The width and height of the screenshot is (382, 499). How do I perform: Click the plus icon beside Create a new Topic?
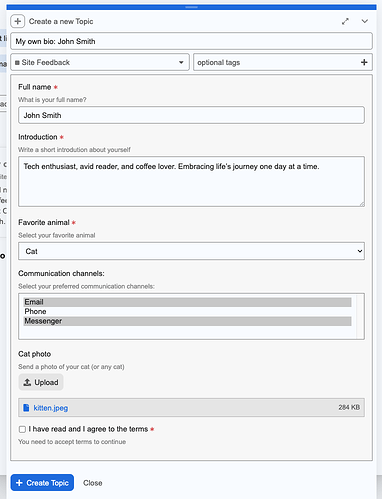click(18, 21)
